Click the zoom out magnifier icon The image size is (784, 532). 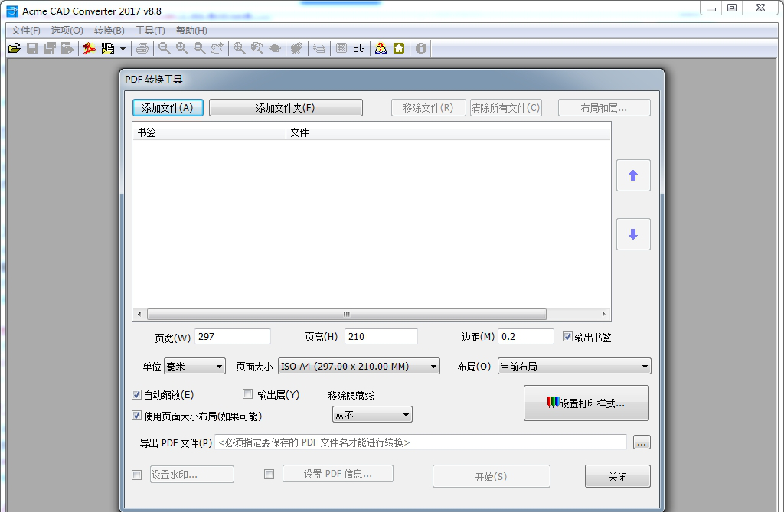pyautogui.click(x=164, y=48)
